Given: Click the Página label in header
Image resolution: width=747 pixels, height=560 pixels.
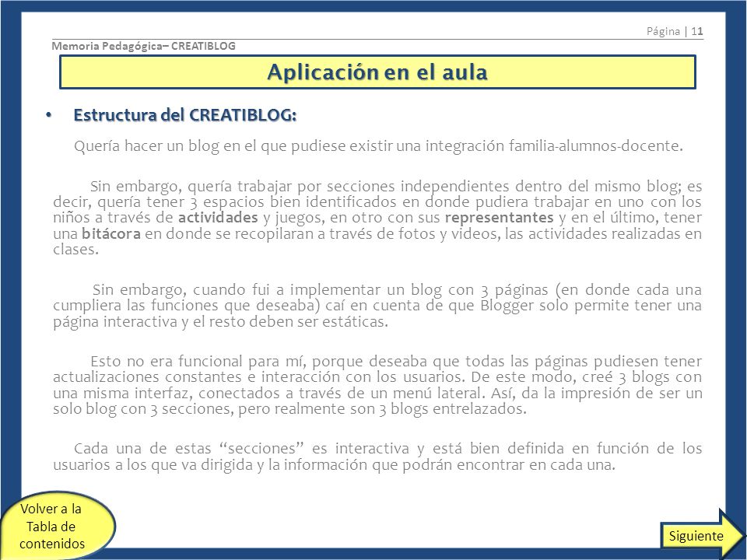Looking at the screenshot, I should [663, 31].
